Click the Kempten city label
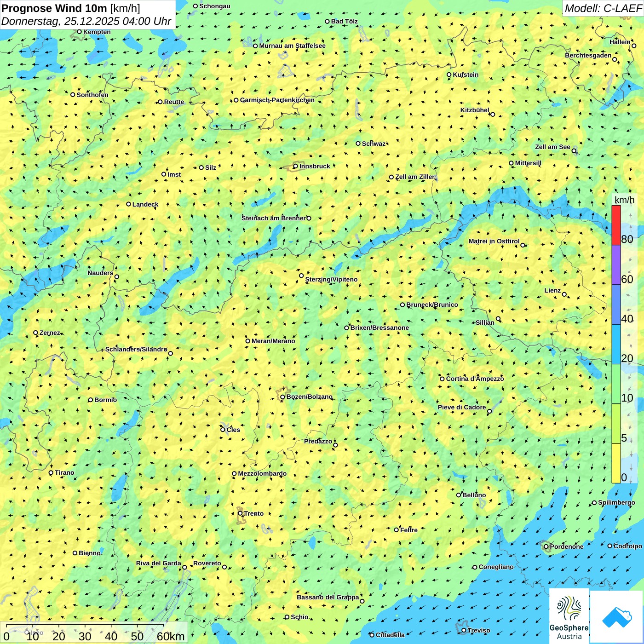The height and width of the screenshot is (644, 644). (97, 32)
